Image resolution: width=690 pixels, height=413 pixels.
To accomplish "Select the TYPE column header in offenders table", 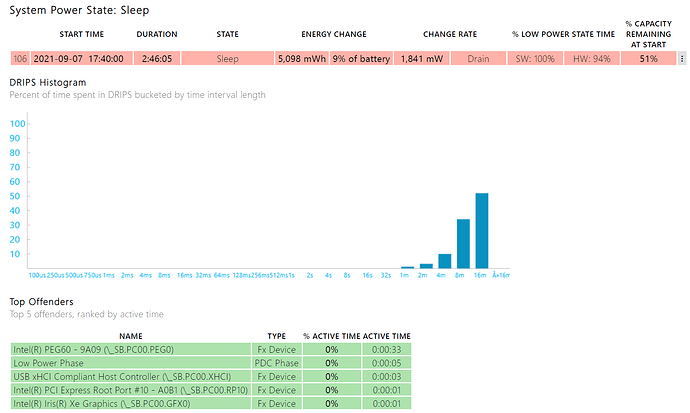I will (x=277, y=336).
